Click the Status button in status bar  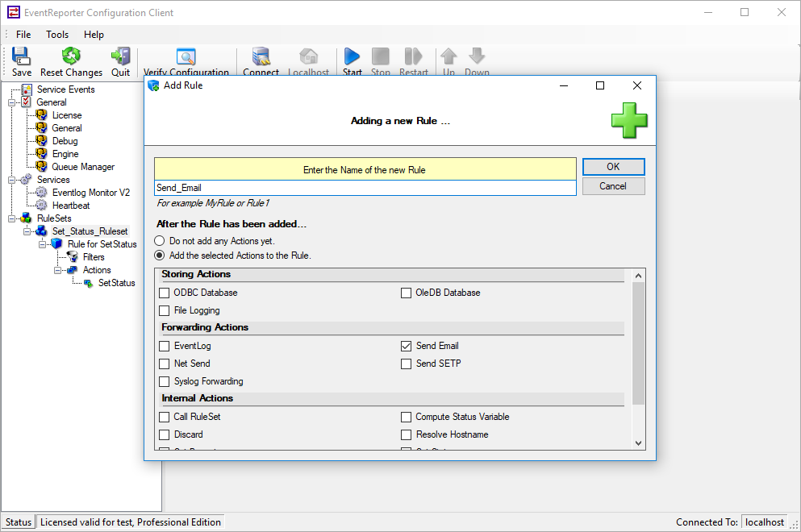coord(19,522)
